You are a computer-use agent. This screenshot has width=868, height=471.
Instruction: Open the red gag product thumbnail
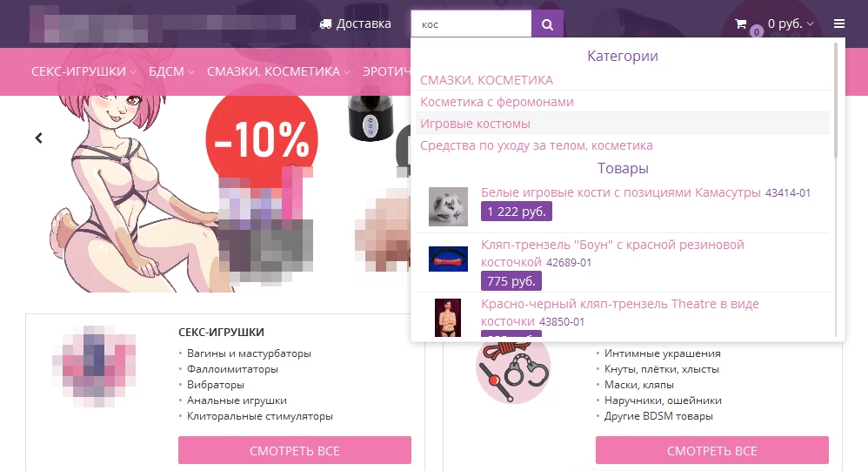(x=448, y=259)
